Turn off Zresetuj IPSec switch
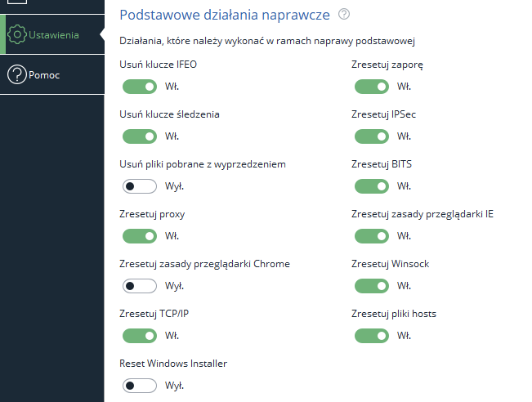The height and width of the screenshot is (402, 532). (371, 136)
